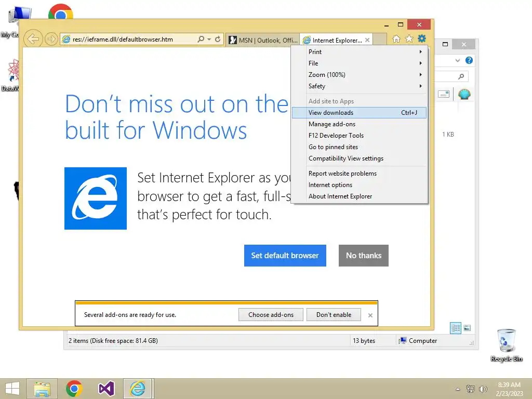Click About Internet Explorer
The height and width of the screenshot is (399, 532).
tap(359, 196)
